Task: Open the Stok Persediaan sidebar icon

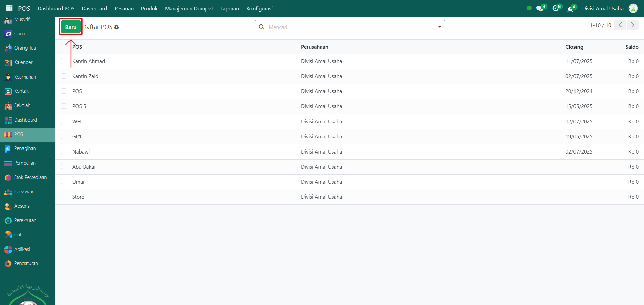Action: coord(8,177)
